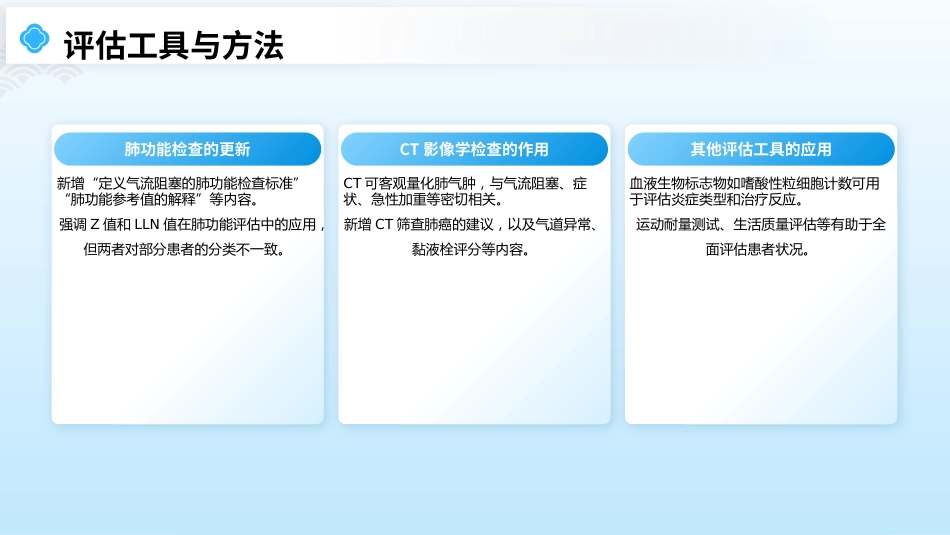Select the line 于评估炎症类型和治疗反应

tap(717, 199)
